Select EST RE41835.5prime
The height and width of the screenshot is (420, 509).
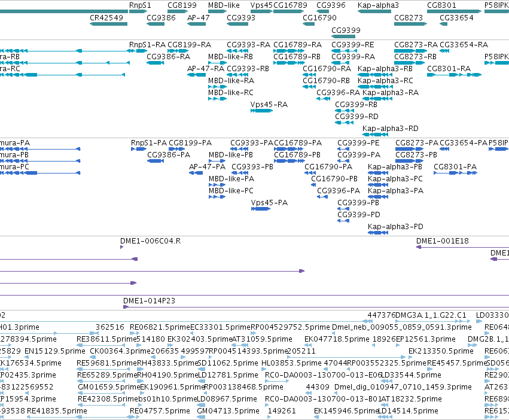57,411
